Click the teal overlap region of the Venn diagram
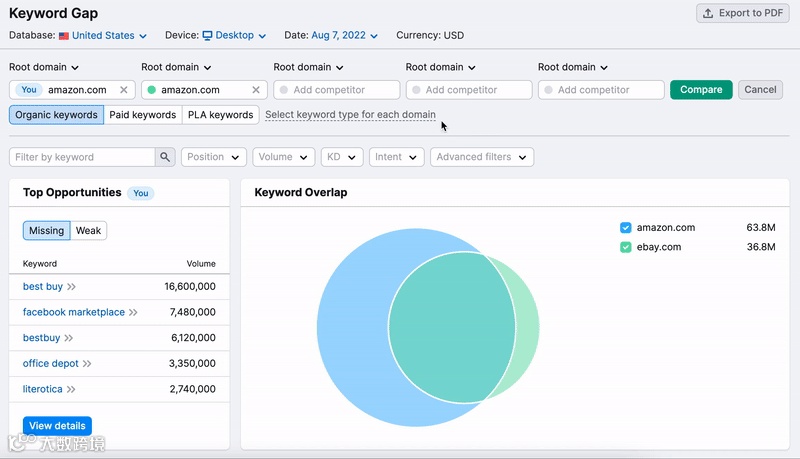Viewport: 800px width, 459px height. (x=452, y=327)
